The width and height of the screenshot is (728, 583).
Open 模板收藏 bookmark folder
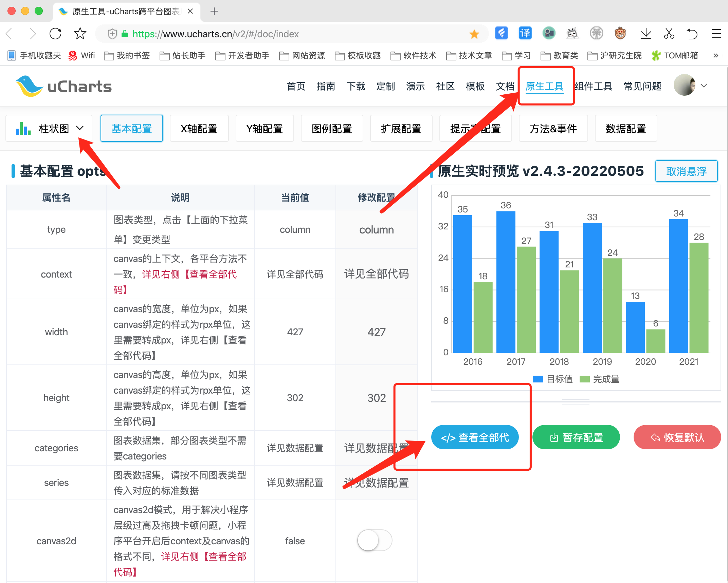coord(358,55)
